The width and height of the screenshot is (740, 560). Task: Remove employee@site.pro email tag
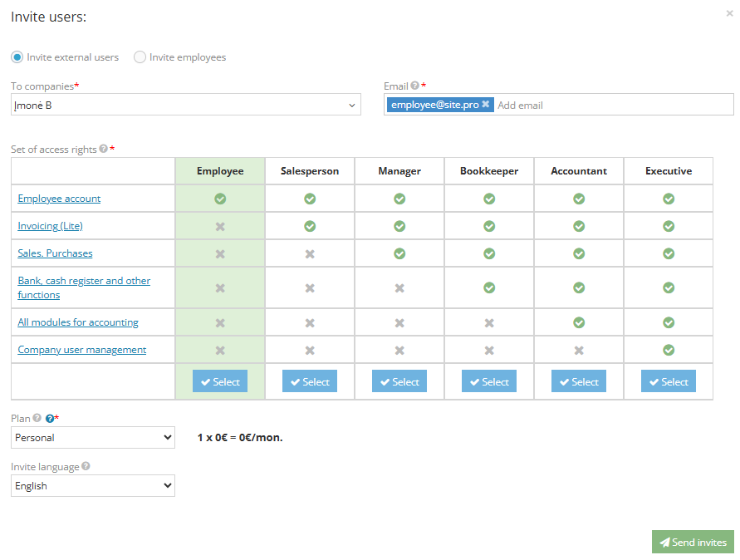(x=486, y=105)
